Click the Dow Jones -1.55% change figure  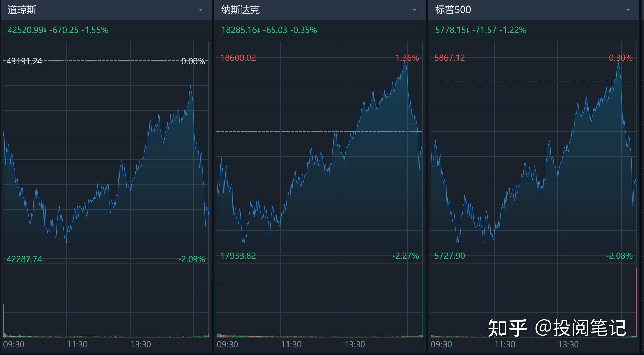pyautogui.click(x=95, y=30)
